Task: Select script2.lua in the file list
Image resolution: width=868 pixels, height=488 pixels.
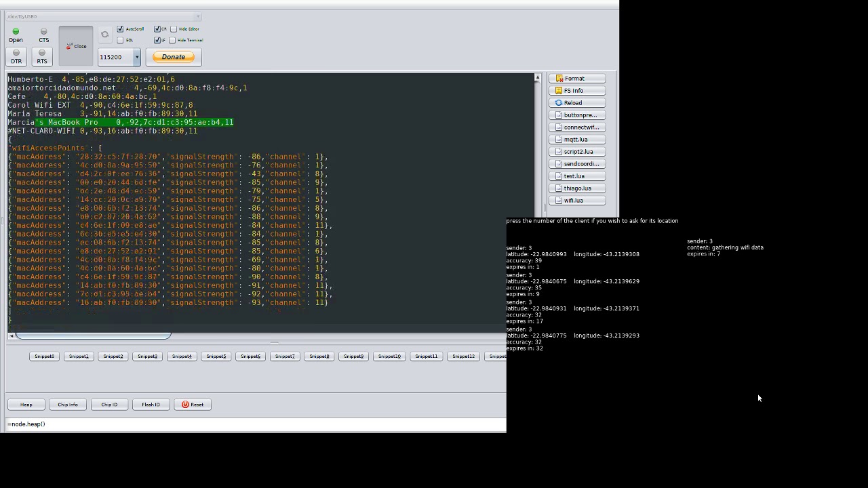Action: pyautogui.click(x=576, y=152)
